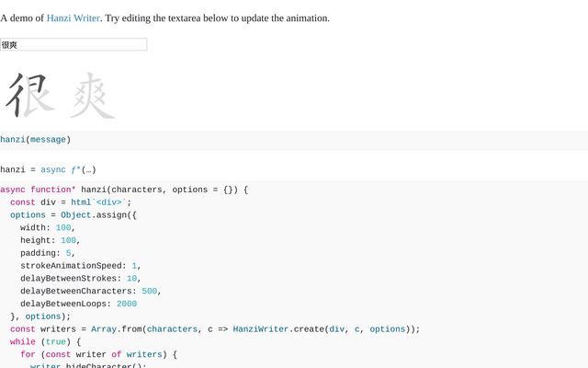This screenshot has width=588, height=368.
Task: Open the Hanzi Writer link
Action: click(x=73, y=17)
